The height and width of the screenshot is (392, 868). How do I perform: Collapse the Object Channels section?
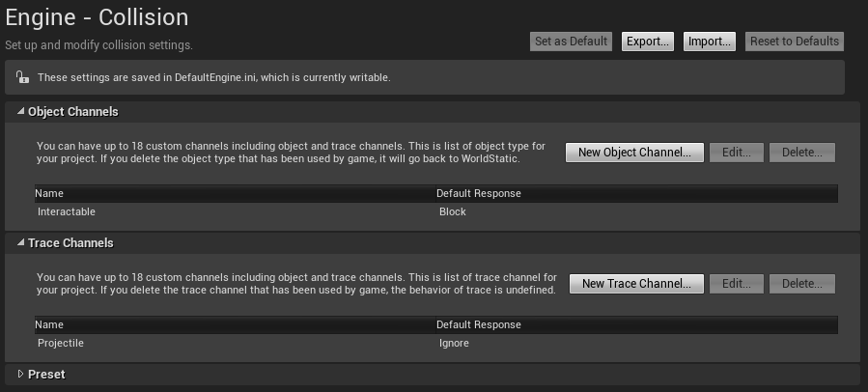tap(21, 112)
